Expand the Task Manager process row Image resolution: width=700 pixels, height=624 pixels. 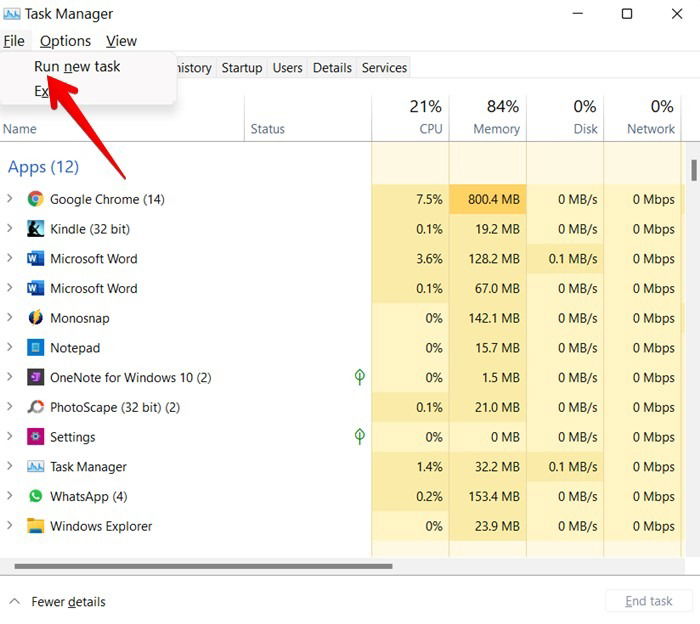[x=9, y=466]
